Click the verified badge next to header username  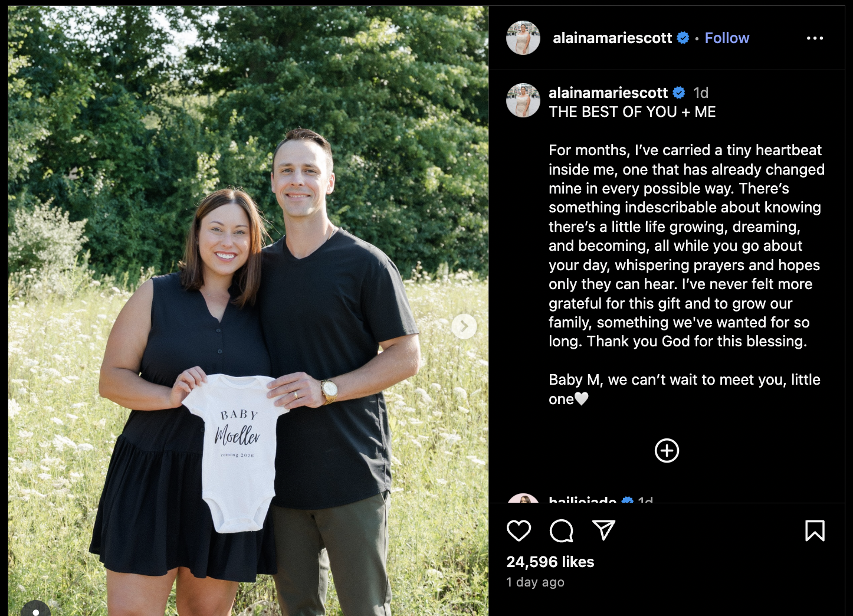coord(683,38)
